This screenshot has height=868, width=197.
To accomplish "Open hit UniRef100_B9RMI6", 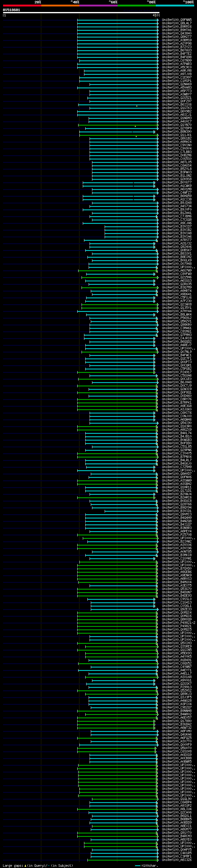I will click(x=177, y=26).
